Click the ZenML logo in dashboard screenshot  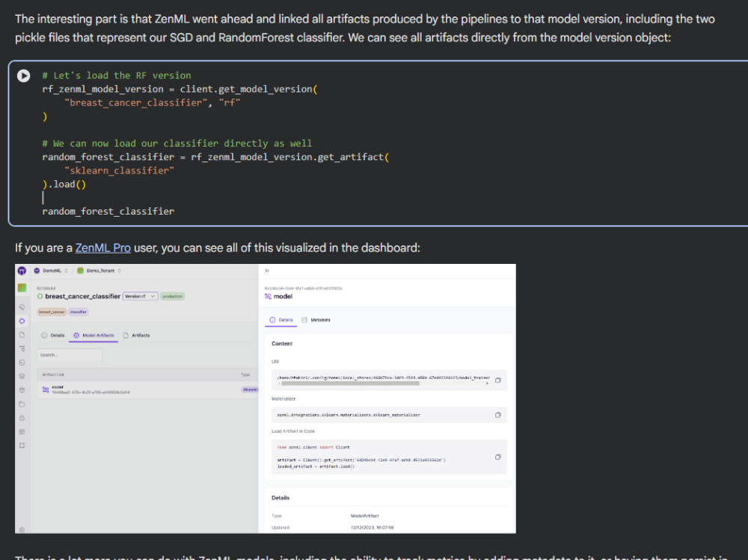(x=22, y=271)
